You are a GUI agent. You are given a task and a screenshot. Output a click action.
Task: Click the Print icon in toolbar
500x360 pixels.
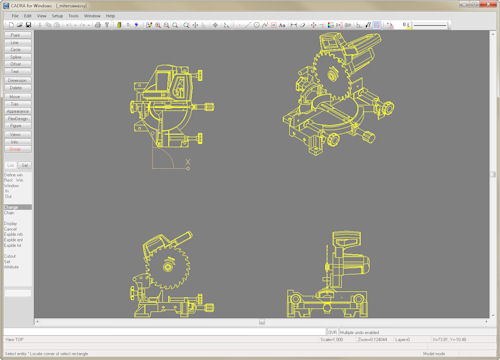point(98,25)
